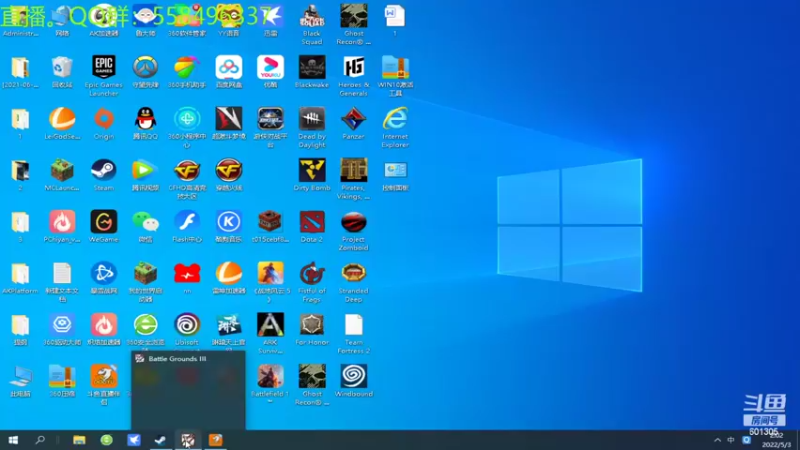Open WeChat green chat icon
800x450 pixels.
(x=145, y=222)
